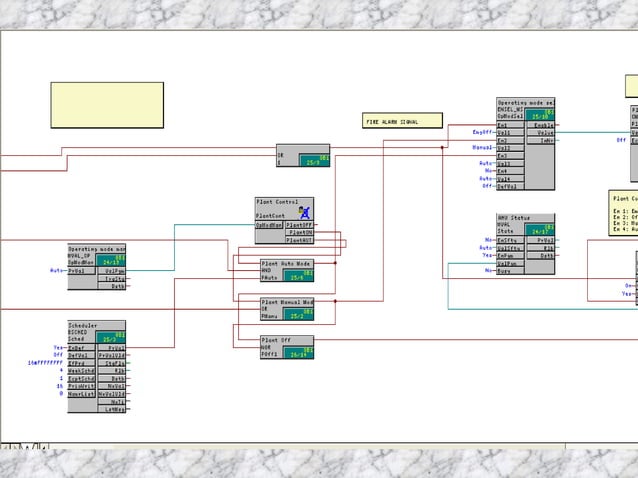Select the empty yellow note box at top left

pos(107,105)
